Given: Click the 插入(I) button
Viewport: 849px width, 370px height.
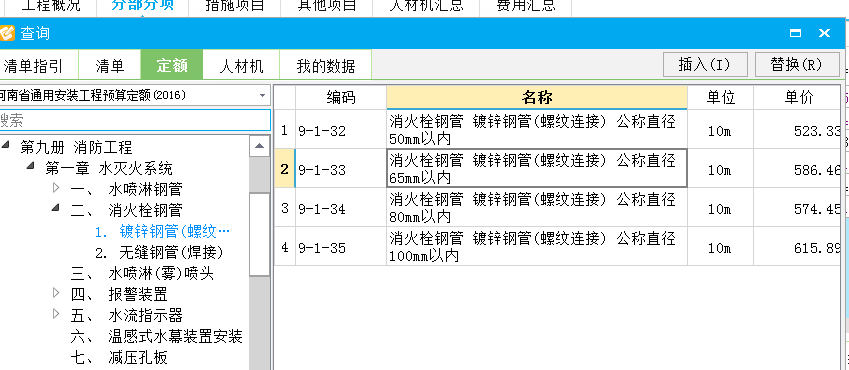Looking at the screenshot, I should (x=705, y=64).
